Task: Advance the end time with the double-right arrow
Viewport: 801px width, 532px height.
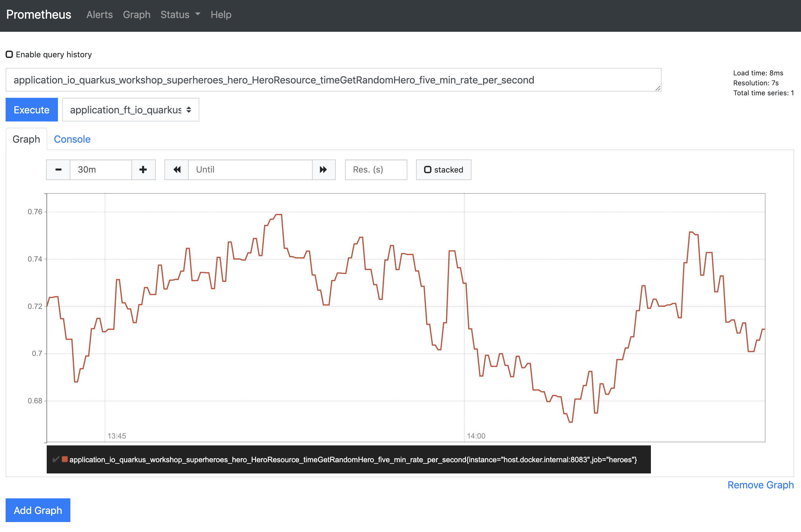Action: (323, 170)
